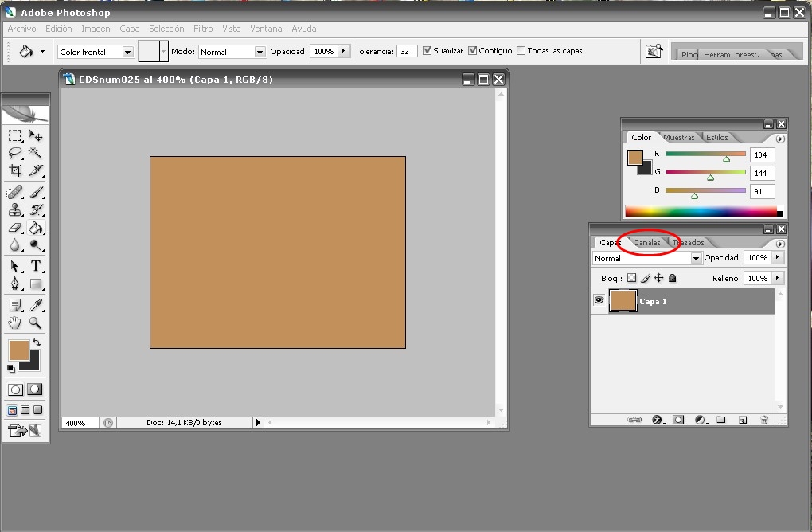Screen dimensions: 812x532
Task: Switch to the Canales tab
Action: 646,242
